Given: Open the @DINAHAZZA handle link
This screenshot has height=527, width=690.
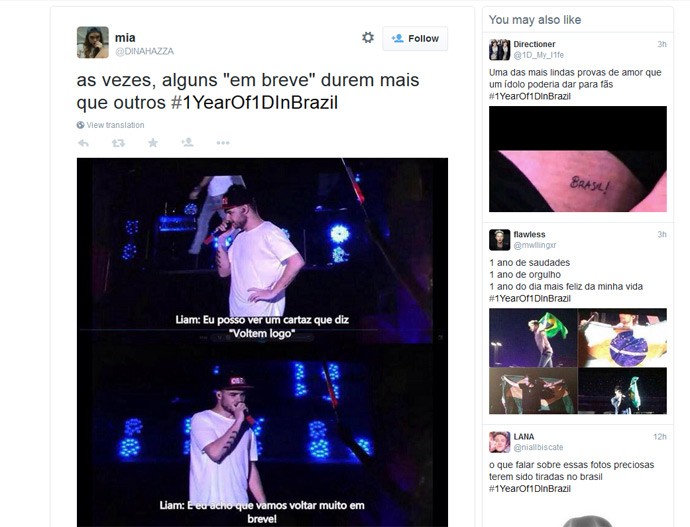Looking at the screenshot, I should pyautogui.click(x=144, y=51).
